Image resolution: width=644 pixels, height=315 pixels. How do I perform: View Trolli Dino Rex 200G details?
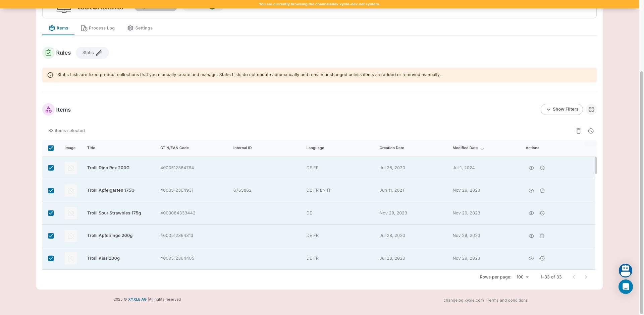[531, 168]
